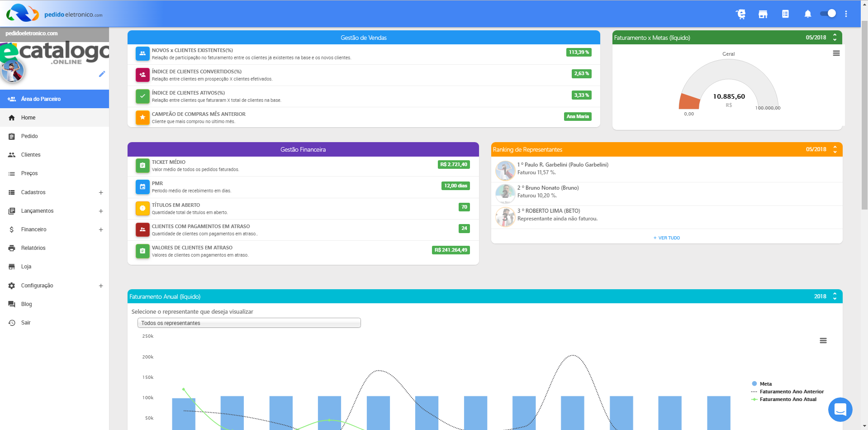
Task: Click the R$ 241.264,49 badge
Action: (451, 250)
